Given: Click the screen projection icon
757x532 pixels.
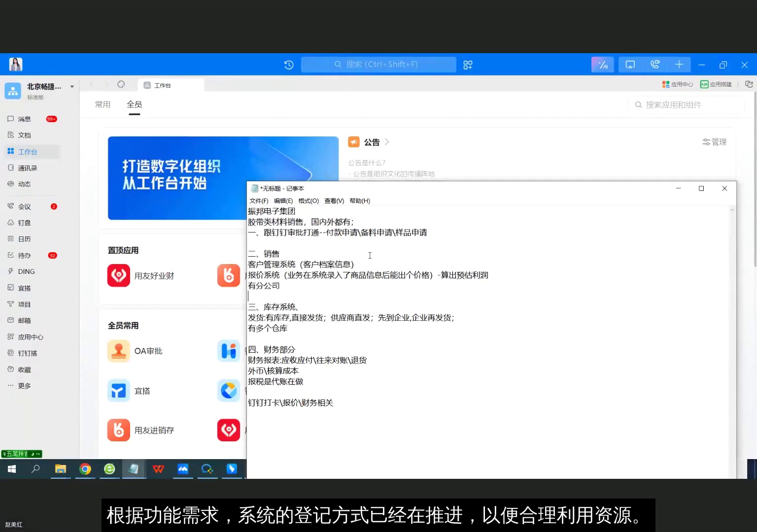Looking at the screenshot, I should point(630,65).
